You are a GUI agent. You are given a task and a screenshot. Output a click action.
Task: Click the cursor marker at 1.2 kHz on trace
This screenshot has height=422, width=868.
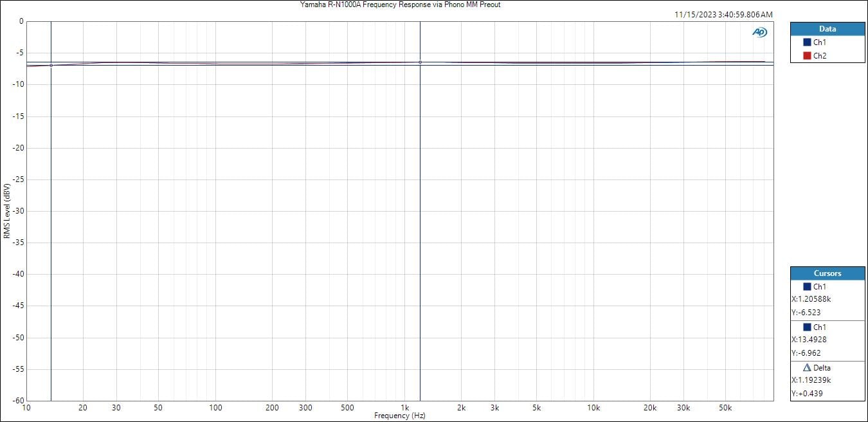click(420, 62)
